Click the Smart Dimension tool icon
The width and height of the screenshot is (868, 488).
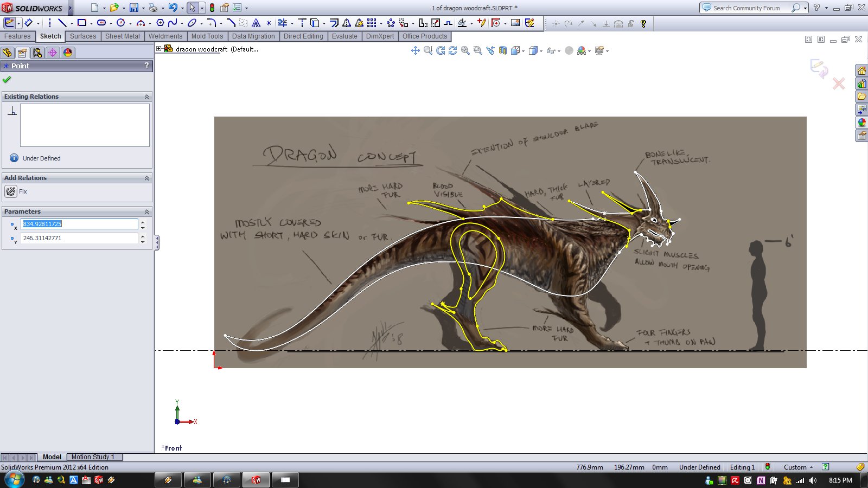click(28, 23)
